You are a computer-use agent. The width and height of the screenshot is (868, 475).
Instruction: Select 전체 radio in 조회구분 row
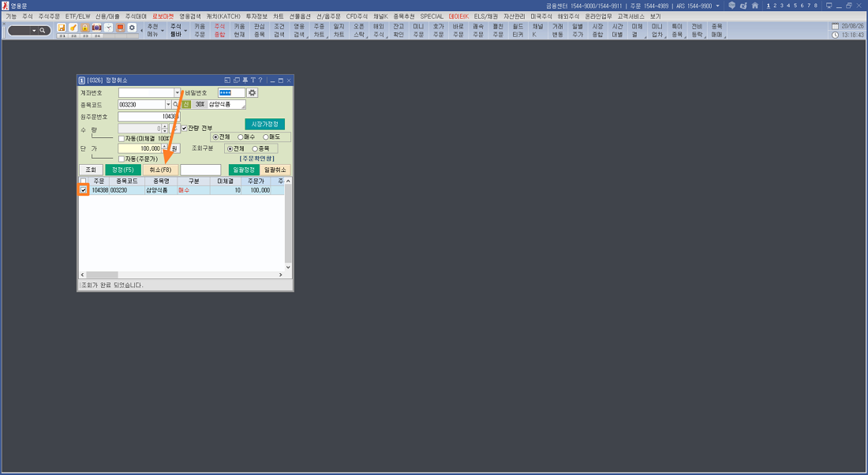[230, 148]
